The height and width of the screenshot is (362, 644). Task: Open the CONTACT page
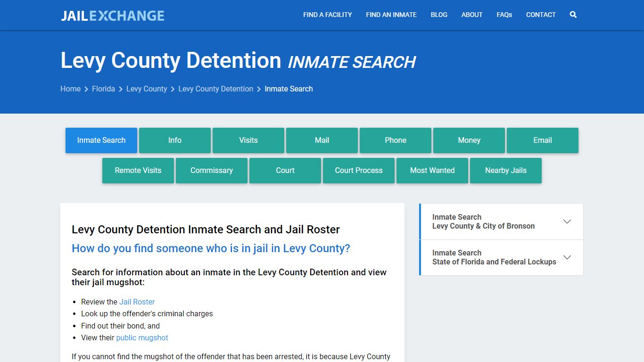pyautogui.click(x=541, y=15)
